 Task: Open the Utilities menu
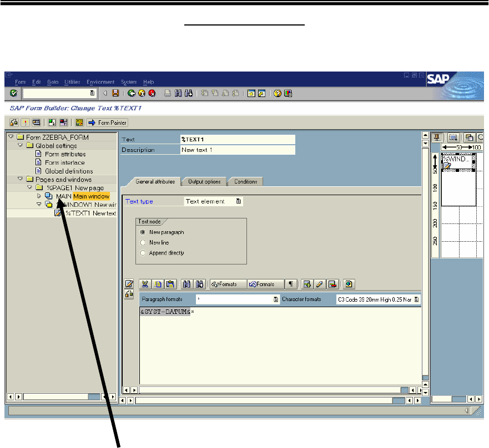pos(72,82)
